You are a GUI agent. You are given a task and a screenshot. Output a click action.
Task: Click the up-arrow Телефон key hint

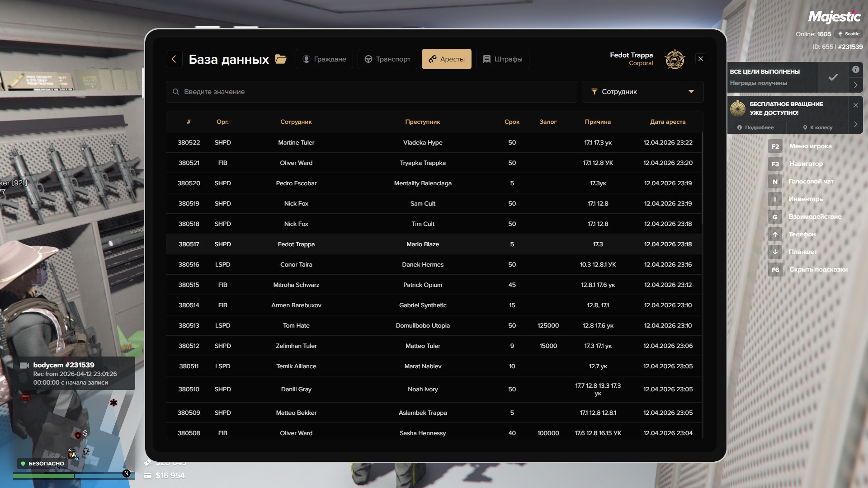click(x=775, y=235)
